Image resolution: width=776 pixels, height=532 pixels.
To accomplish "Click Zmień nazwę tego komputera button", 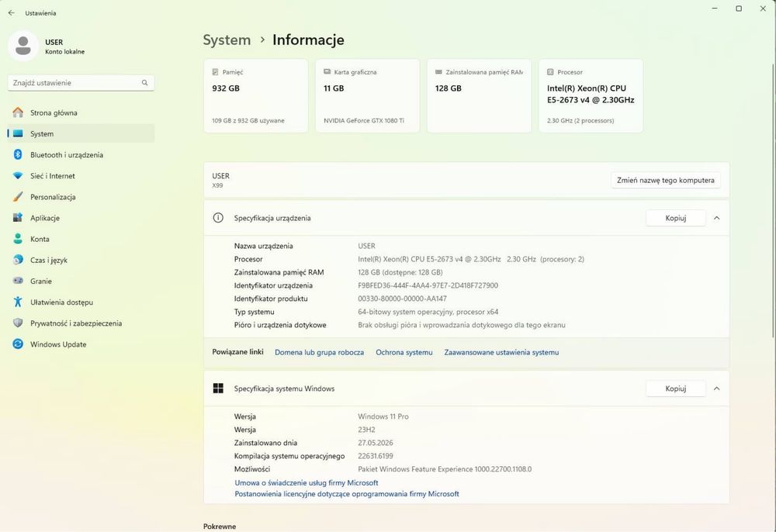I will (x=666, y=181).
